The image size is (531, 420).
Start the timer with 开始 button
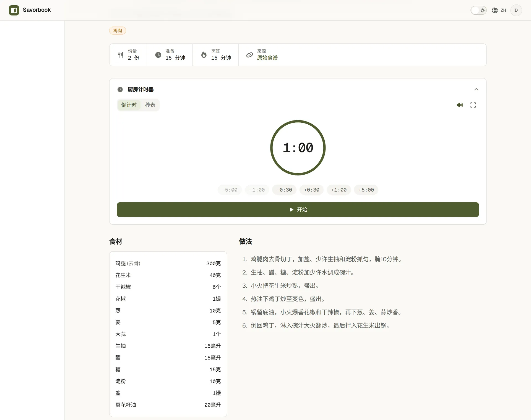point(298,209)
